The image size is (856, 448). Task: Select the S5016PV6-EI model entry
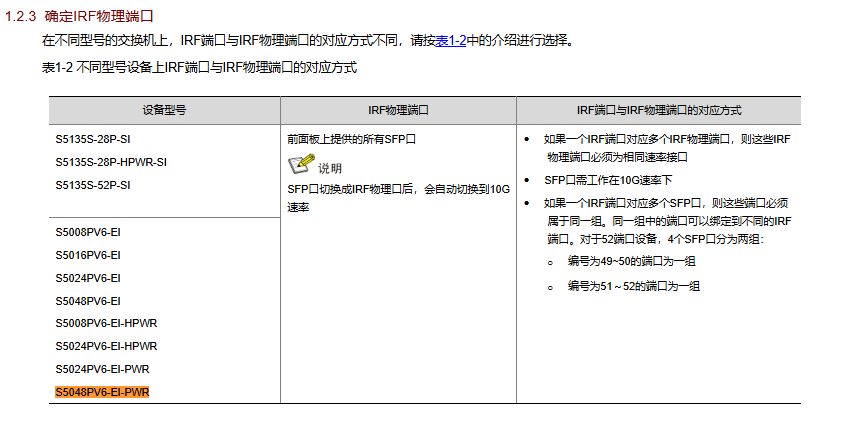click(88, 255)
